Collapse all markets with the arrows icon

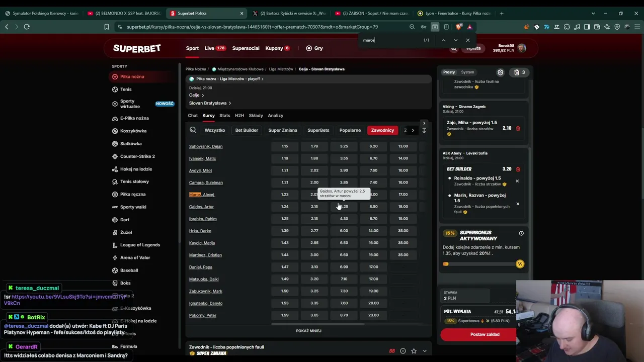424,130
